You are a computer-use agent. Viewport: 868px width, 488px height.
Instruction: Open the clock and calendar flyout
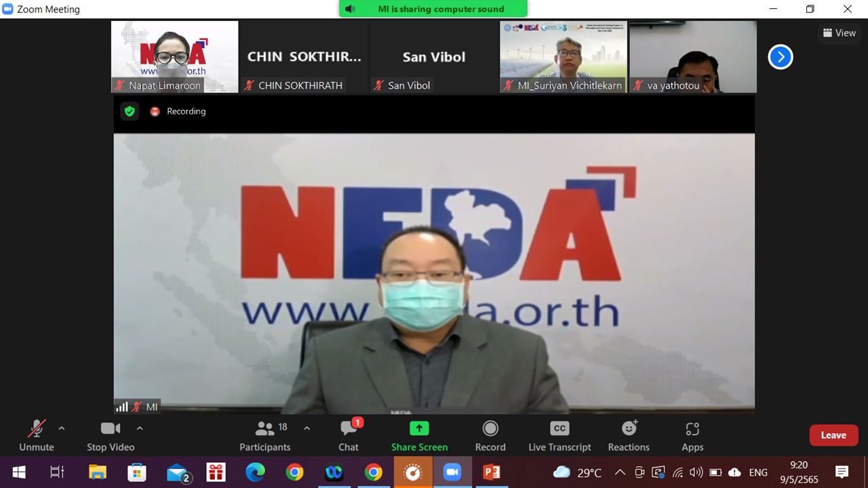(800, 472)
